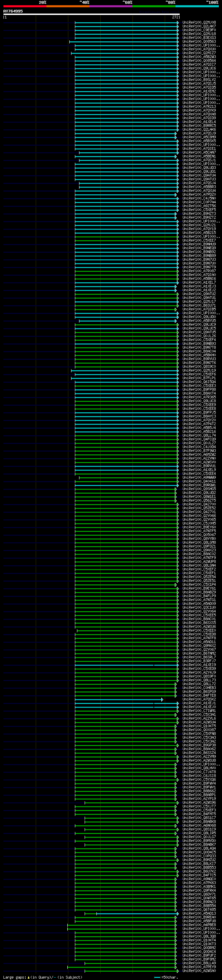Select hit label UniRef100_Q9LUC6
This screenshot has width=222, height=980.
[x=199, y=68]
